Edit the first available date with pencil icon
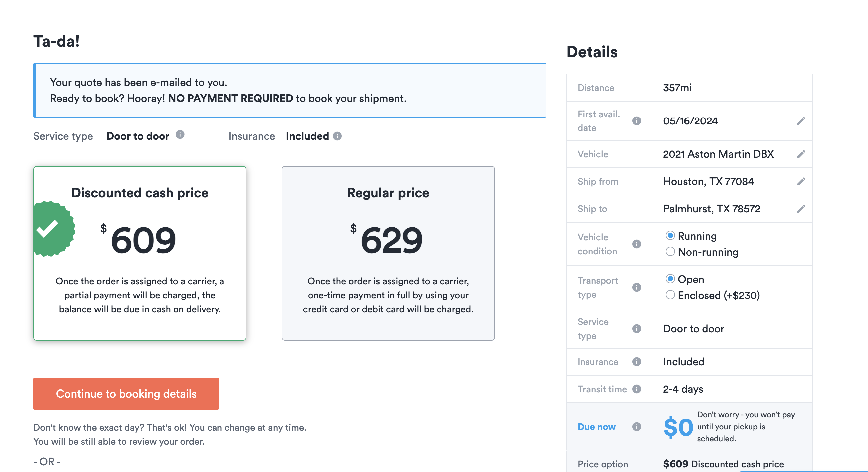The image size is (868, 472). (x=801, y=121)
